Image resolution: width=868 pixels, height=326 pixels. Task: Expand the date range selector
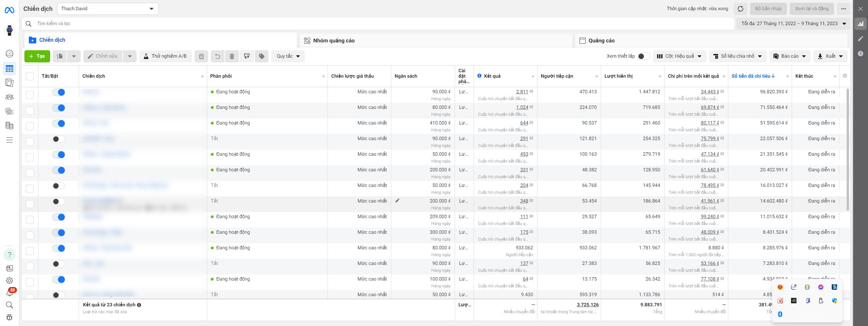[793, 24]
